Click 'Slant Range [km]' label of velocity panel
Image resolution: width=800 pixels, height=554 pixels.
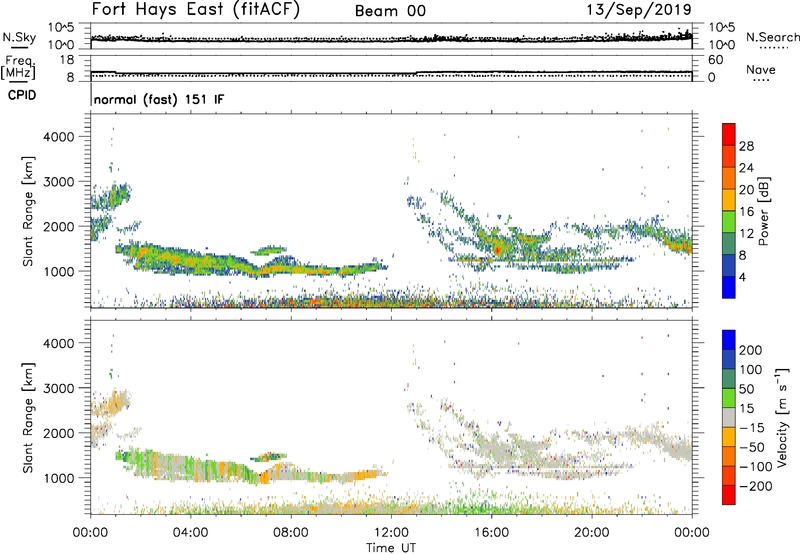(x=28, y=417)
